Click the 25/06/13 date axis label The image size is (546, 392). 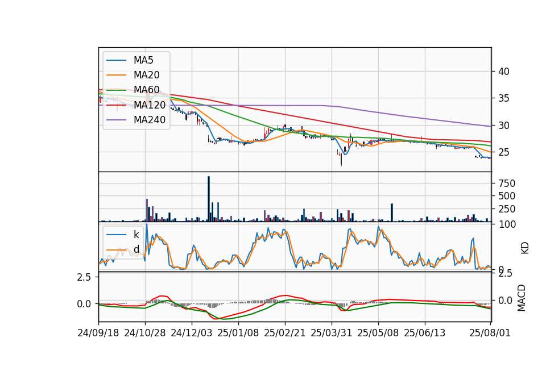tap(425, 333)
